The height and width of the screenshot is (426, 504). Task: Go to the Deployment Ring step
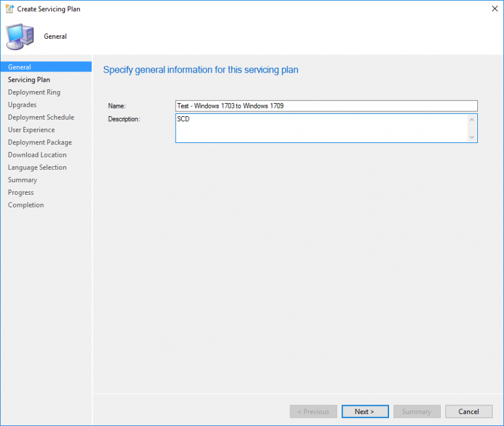click(x=34, y=92)
